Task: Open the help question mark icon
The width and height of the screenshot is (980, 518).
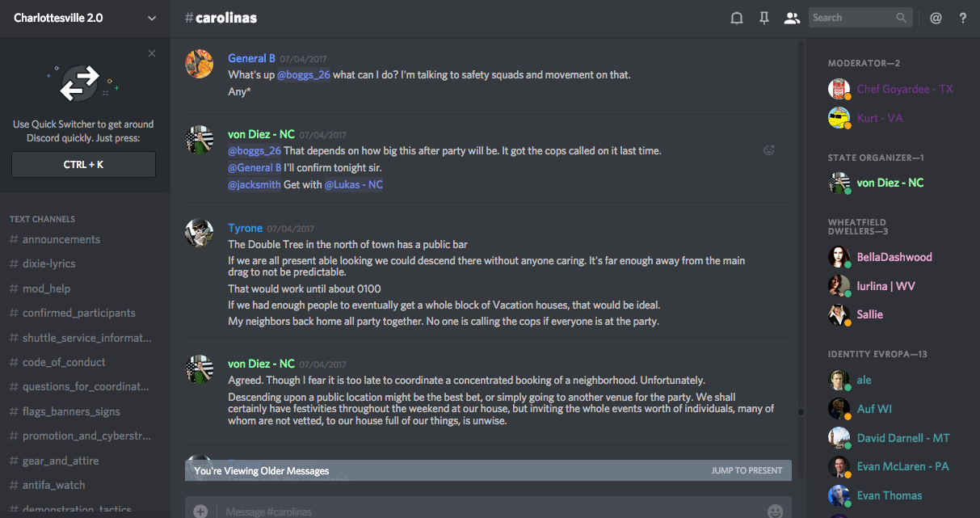Action: pyautogui.click(x=963, y=18)
